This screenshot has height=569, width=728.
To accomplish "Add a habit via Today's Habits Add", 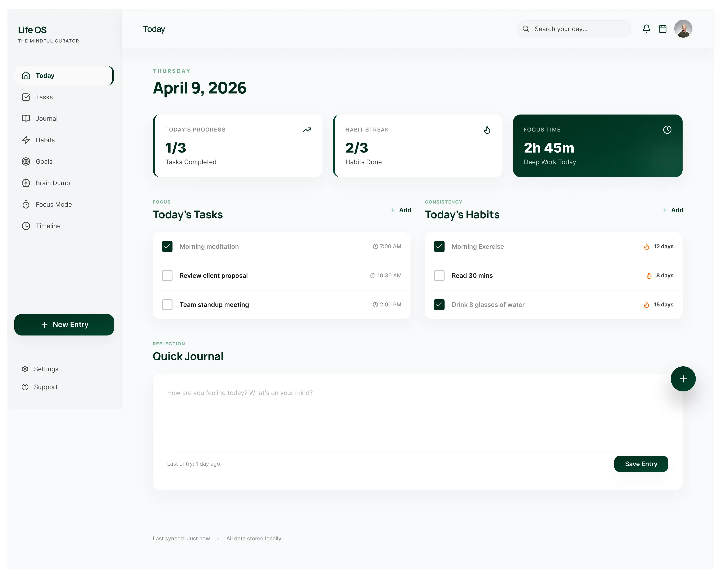I will point(673,210).
